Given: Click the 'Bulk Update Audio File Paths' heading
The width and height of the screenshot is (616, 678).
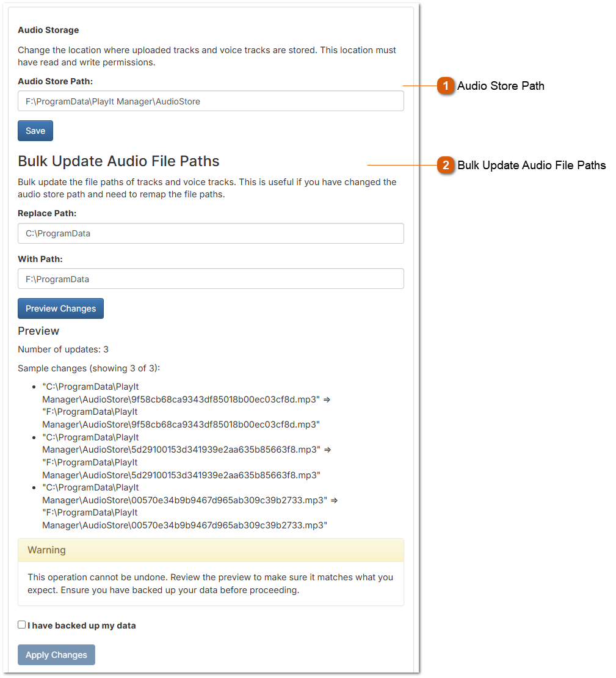Looking at the screenshot, I should pyautogui.click(x=118, y=161).
